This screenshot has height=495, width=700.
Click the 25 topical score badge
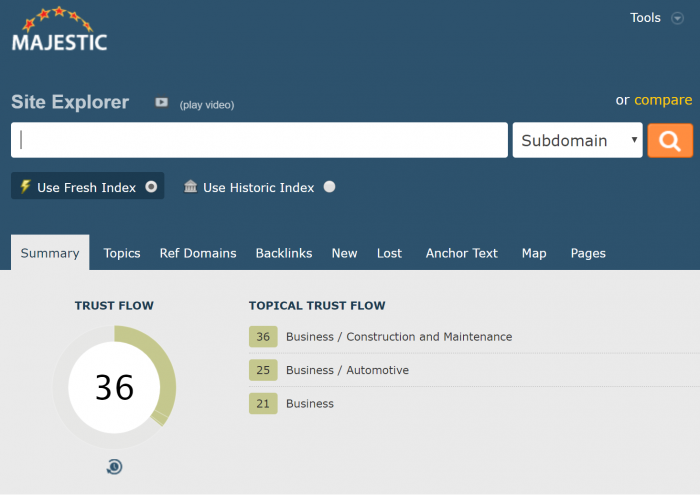pos(263,370)
